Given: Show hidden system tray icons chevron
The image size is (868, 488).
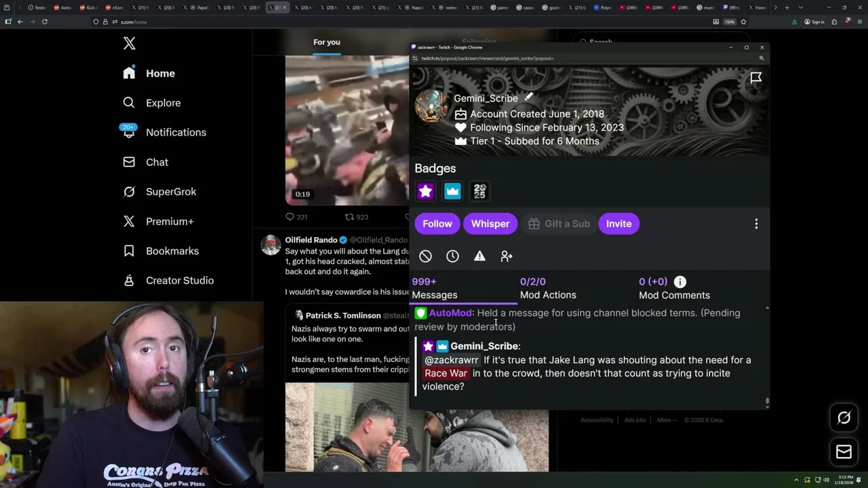Looking at the screenshot, I should point(797,480).
